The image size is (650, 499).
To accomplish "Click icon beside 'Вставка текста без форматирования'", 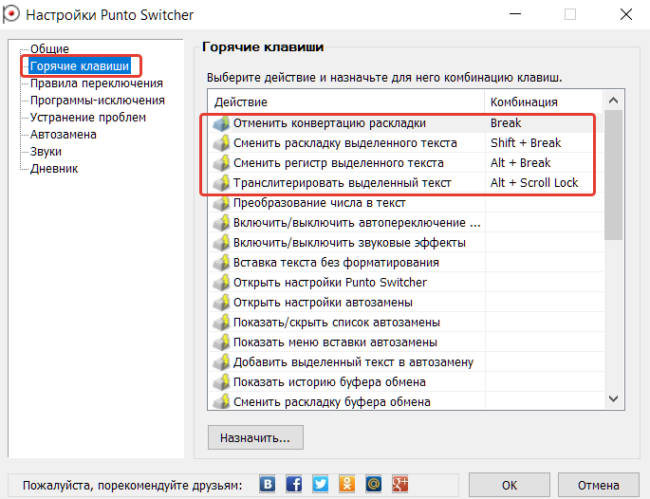I will [x=221, y=262].
